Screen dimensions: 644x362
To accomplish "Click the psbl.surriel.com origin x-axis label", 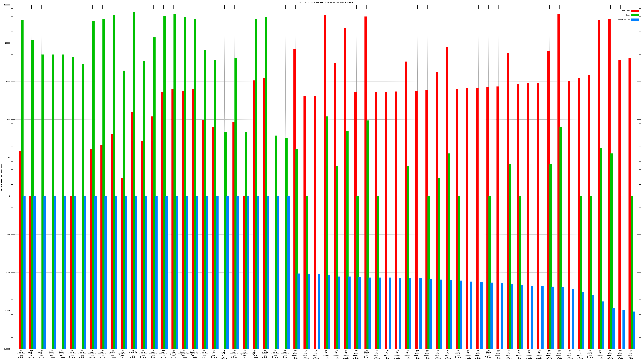I will [x=112, y=354].
